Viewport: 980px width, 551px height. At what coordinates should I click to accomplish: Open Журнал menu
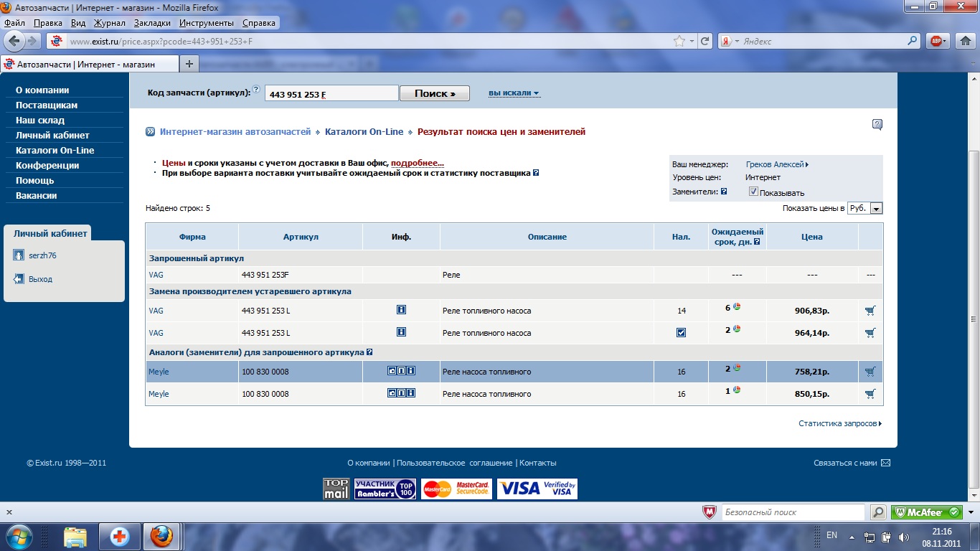point(109,23)
